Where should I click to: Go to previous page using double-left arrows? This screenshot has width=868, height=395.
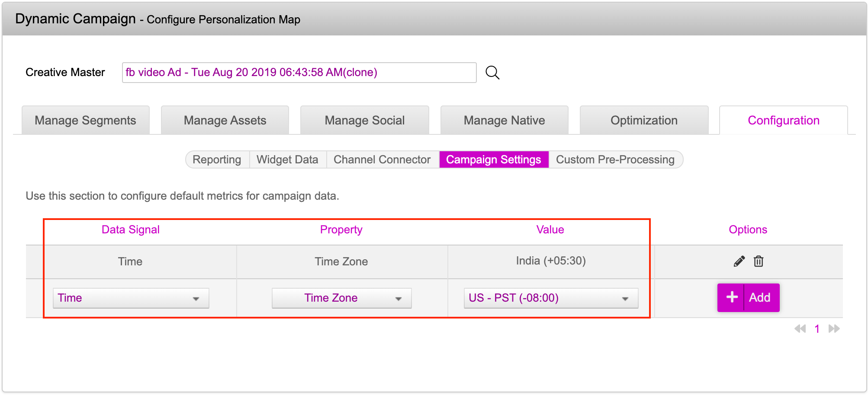(800, 329)
